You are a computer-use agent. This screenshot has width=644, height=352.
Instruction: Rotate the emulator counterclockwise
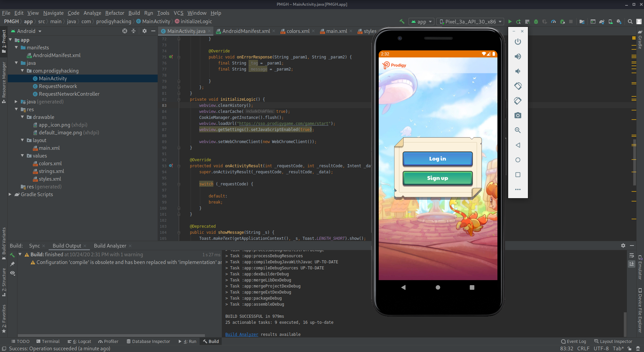click(518, 86)
